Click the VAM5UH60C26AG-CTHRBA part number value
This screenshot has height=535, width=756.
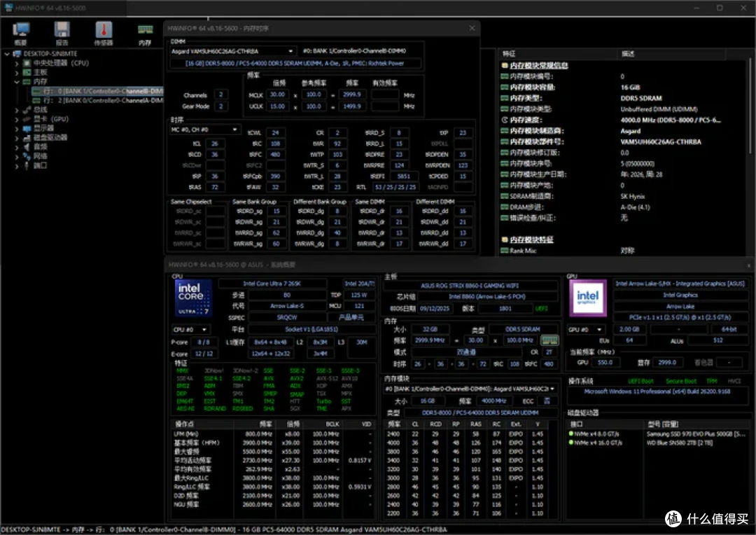pos(661,142)
